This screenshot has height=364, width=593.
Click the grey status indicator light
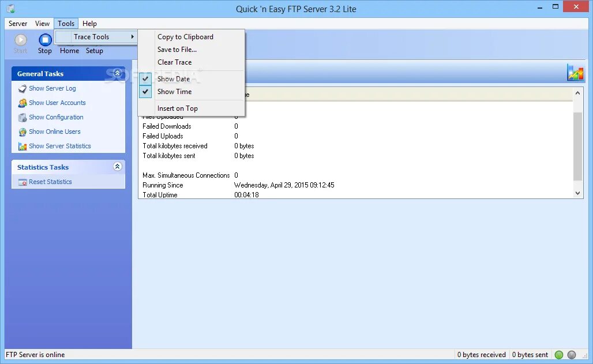pos(572,355)
